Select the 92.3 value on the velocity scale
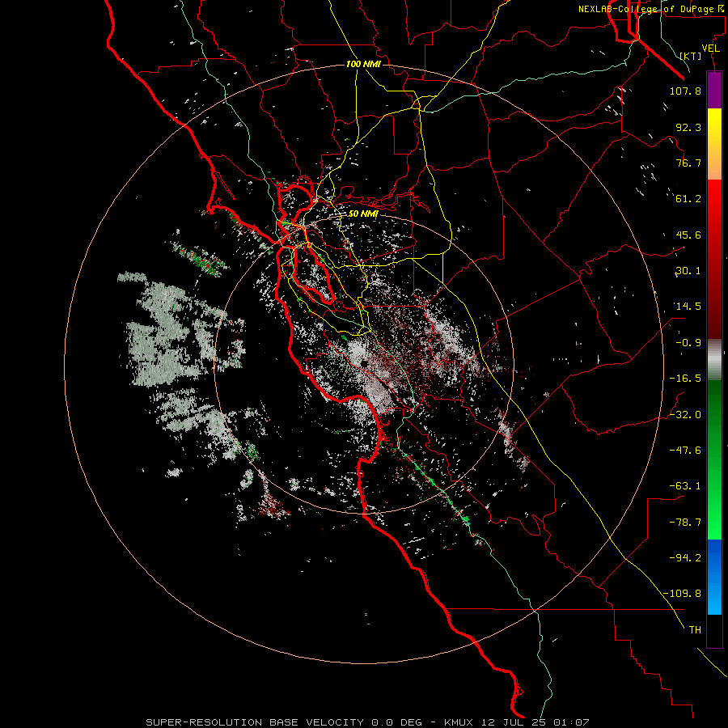The width and height of the screenshot is (728, 728). [688, 127]
